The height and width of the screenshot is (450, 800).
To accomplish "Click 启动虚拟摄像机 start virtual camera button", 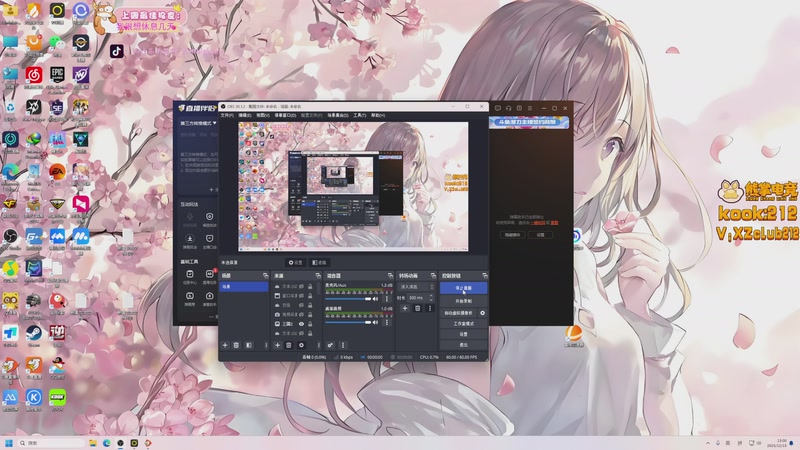I will pos(458,313).
